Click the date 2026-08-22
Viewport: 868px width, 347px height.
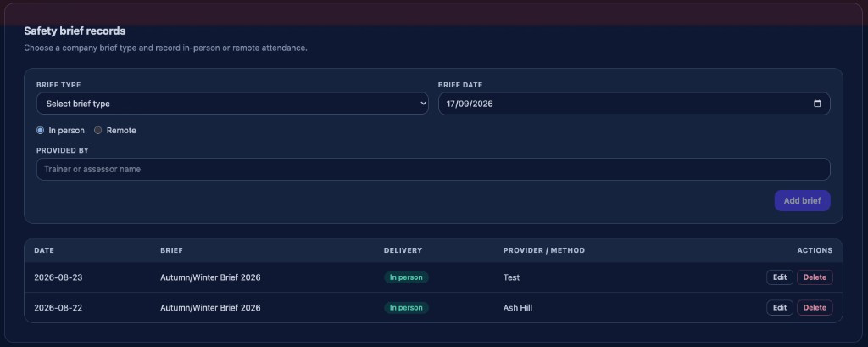tap(58, 307)
